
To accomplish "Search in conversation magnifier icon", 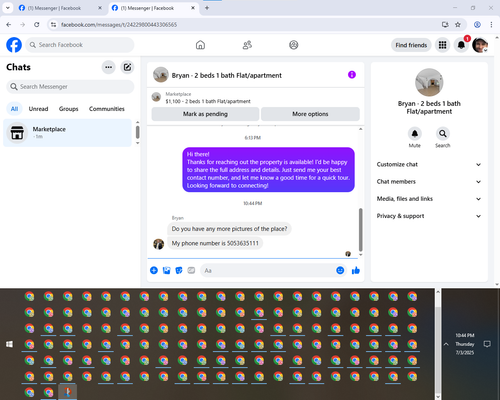I will pos(443,134).
